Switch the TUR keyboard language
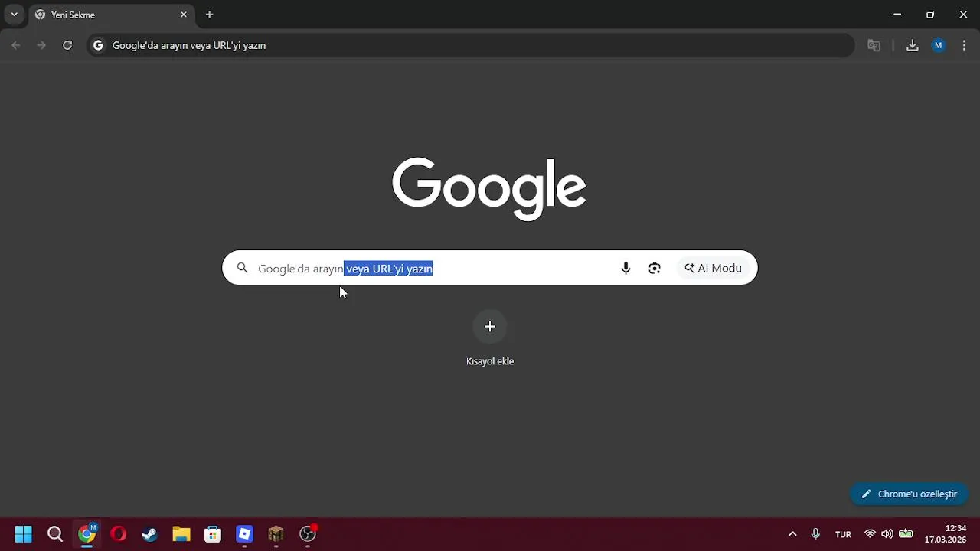 pos(843,534)
